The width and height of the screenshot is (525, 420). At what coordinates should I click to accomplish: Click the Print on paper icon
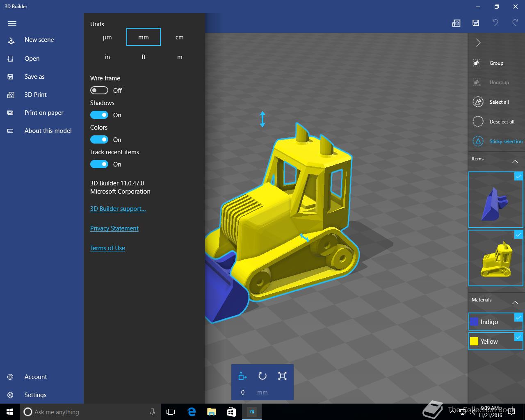[11, 113]
